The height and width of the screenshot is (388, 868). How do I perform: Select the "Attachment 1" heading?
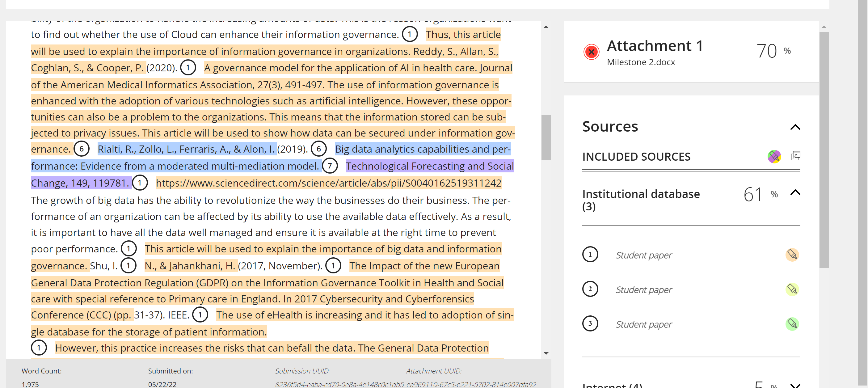[x=655, y=46]
